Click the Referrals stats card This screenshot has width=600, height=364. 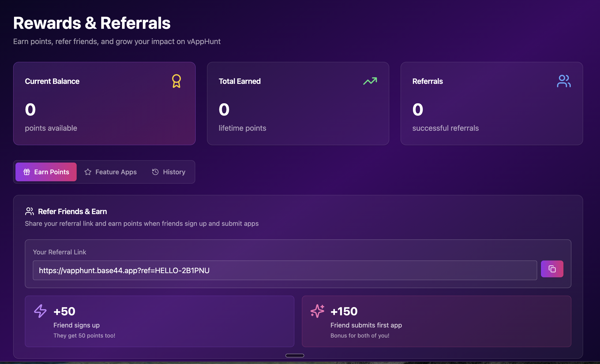pos(491,107)
